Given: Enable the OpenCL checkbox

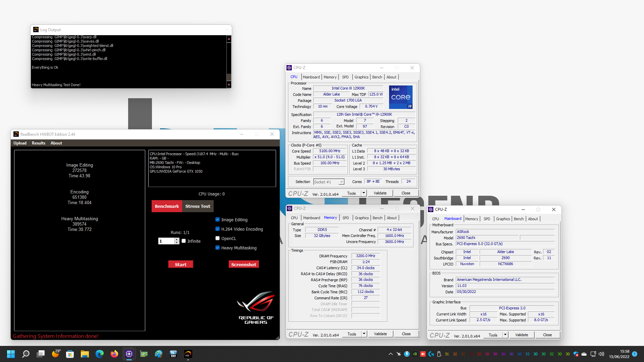Looking at the screenshot, I should tap(217, 238).
